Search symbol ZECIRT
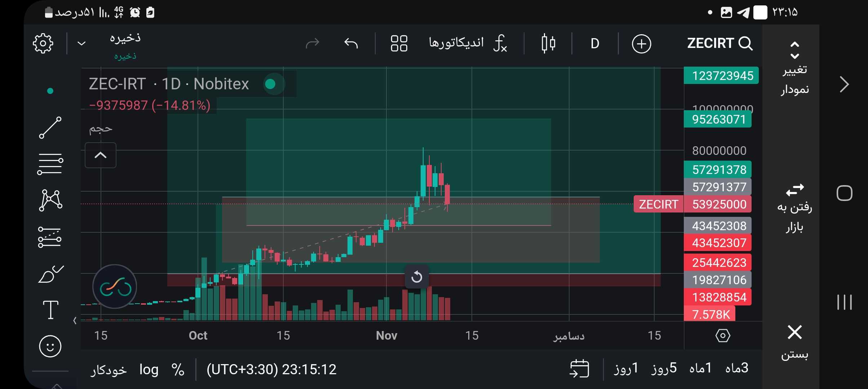The width and height of the screenshot is (868, 389). pos(719,44)
